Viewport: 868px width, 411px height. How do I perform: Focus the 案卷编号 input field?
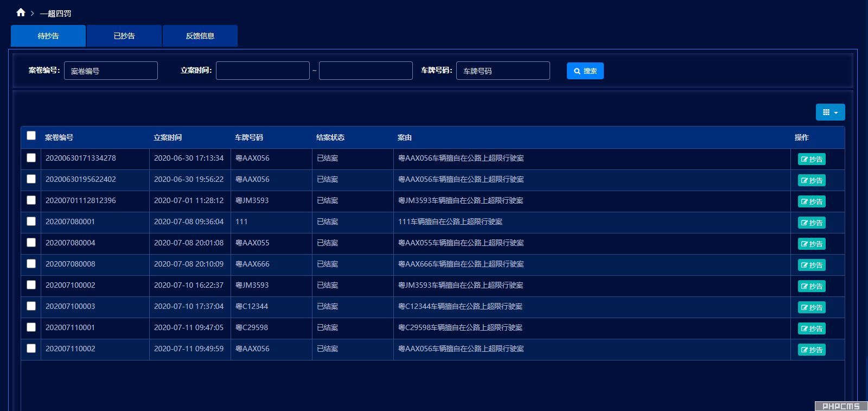(x=111, y=71)
